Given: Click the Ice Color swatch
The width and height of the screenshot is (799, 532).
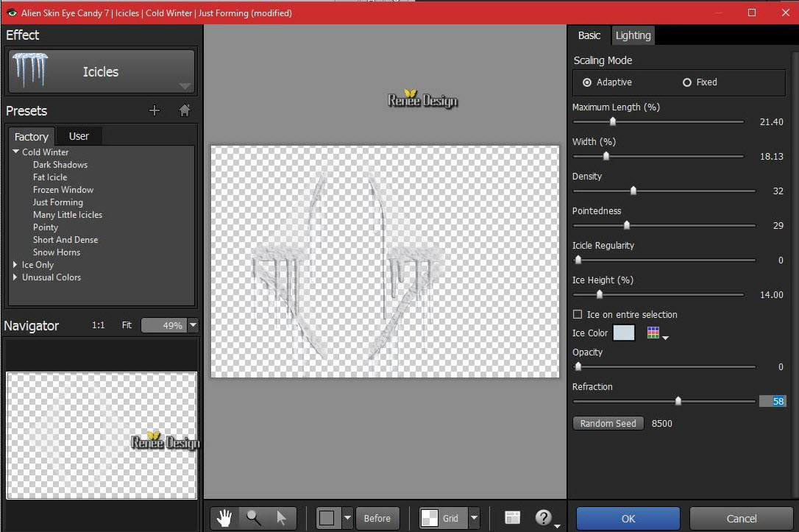Looking at the screenshot, I should [x=624, y=333].
